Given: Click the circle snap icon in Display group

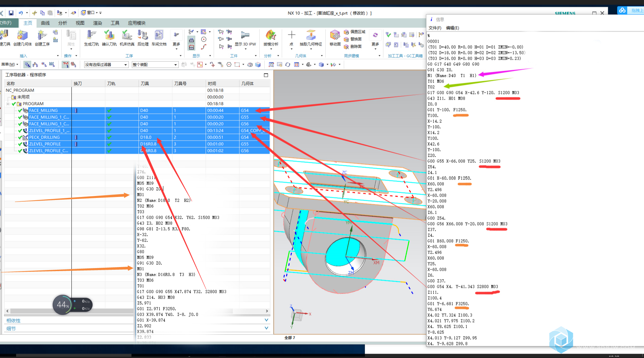Looking at the screenshot, I should (x=204, y=39).
